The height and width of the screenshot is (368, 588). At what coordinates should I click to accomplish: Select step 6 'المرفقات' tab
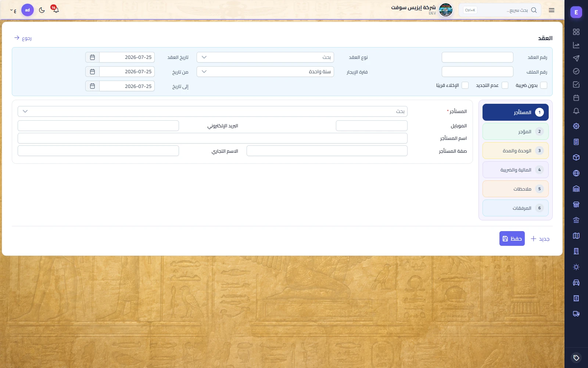tap(515, 208)
